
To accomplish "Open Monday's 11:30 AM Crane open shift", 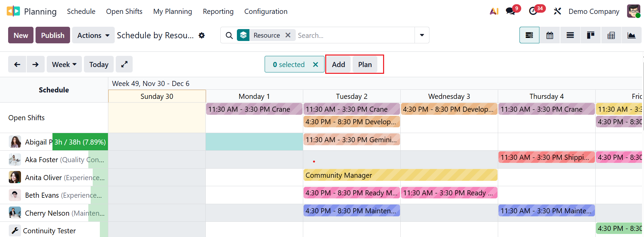I will tap(254, 109).
